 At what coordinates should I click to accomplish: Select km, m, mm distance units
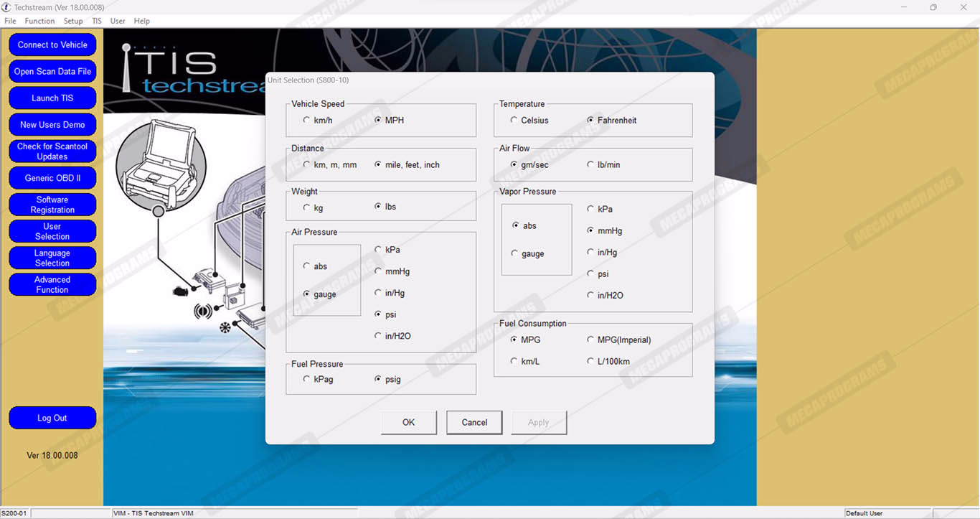point(307,165)
